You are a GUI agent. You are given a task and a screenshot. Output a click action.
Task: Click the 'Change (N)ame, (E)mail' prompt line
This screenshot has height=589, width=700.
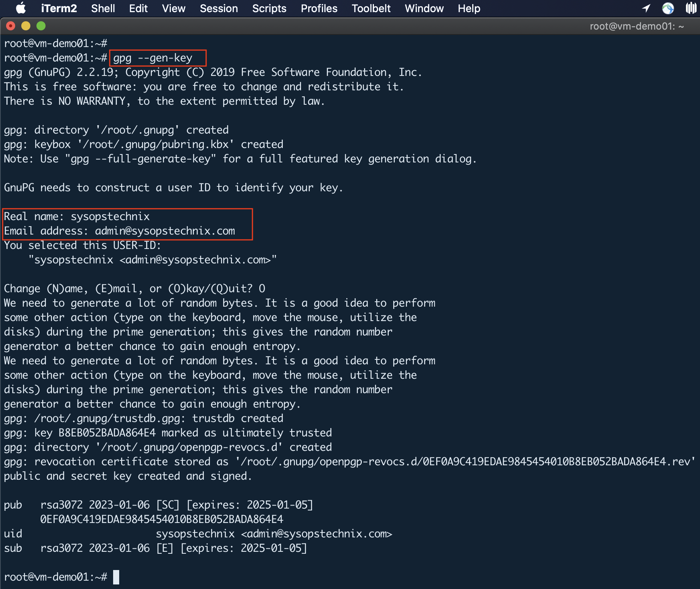(135, 289)
